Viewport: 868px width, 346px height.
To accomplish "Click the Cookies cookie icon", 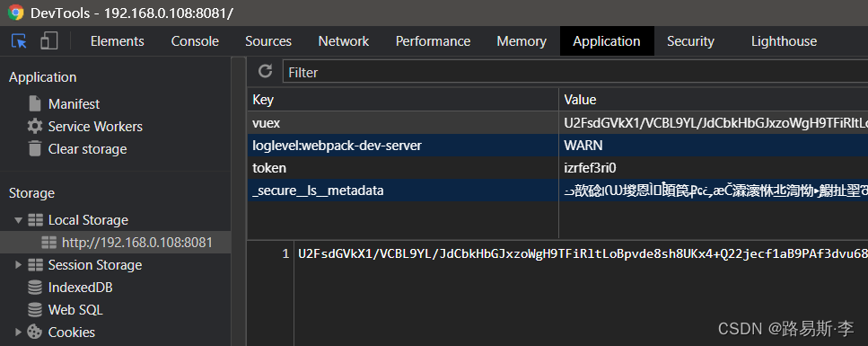I will click(35, 332).
